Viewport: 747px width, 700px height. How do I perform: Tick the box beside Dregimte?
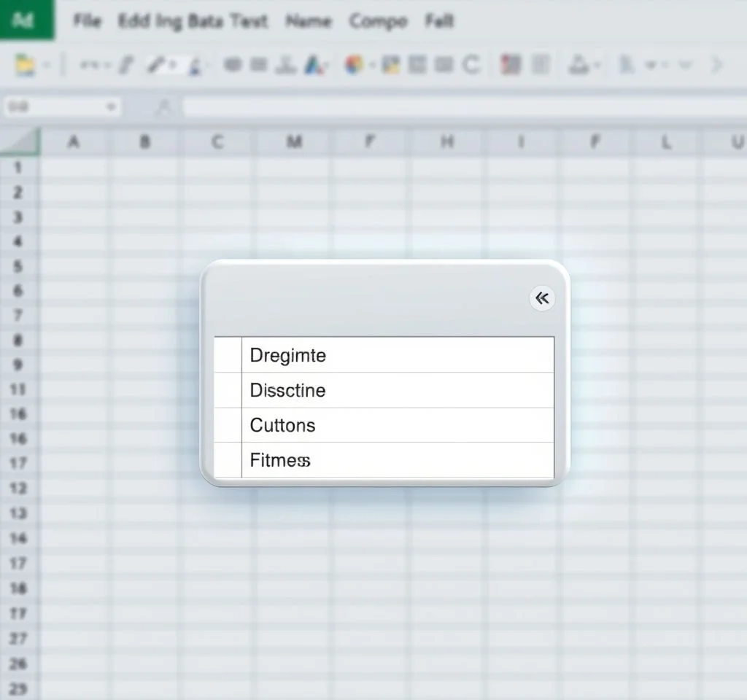[x=228, y=355]
